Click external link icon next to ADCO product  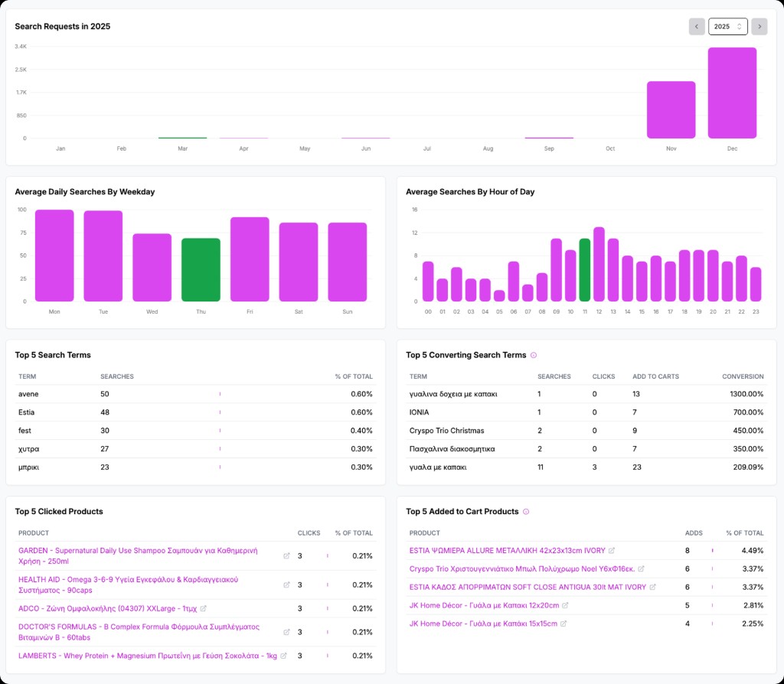tap(203, 608)
